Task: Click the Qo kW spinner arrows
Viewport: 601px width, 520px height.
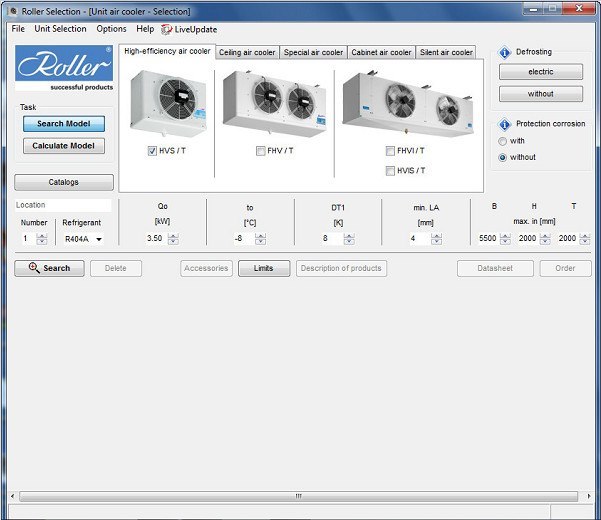Action: [173, 239]
